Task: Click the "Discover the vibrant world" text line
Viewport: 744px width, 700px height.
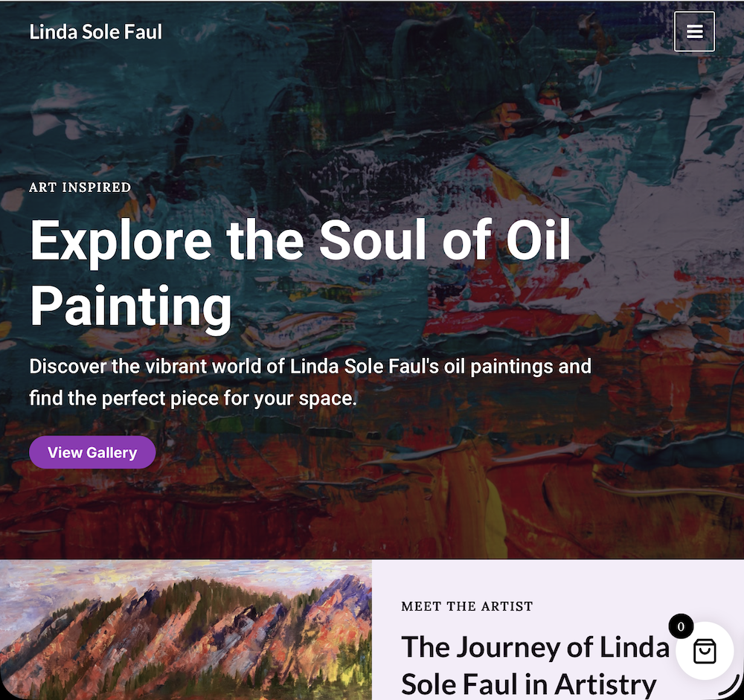Action: pyautogui.click(x=310, y=366)
